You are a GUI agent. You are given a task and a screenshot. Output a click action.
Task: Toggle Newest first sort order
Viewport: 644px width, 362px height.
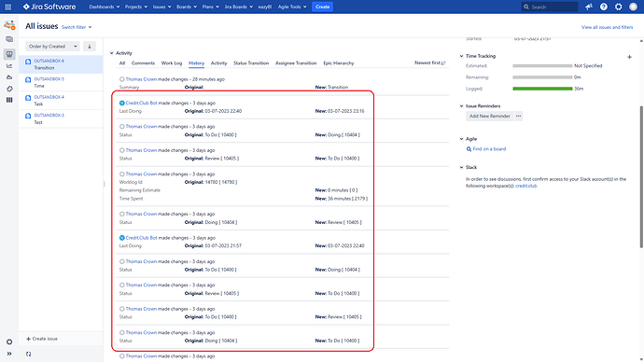pyautogui.click(x=430, y=63)
